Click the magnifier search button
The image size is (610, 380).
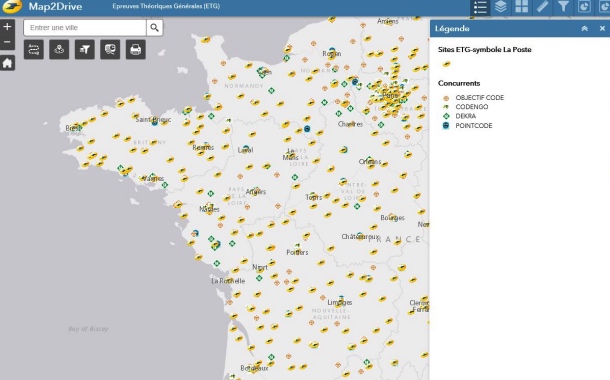(x=154, y=28)
